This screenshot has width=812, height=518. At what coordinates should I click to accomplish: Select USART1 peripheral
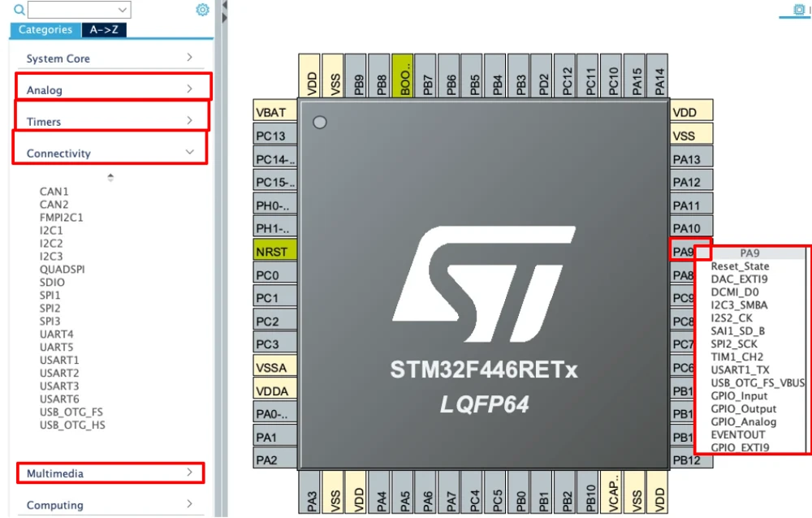[59, 360]
